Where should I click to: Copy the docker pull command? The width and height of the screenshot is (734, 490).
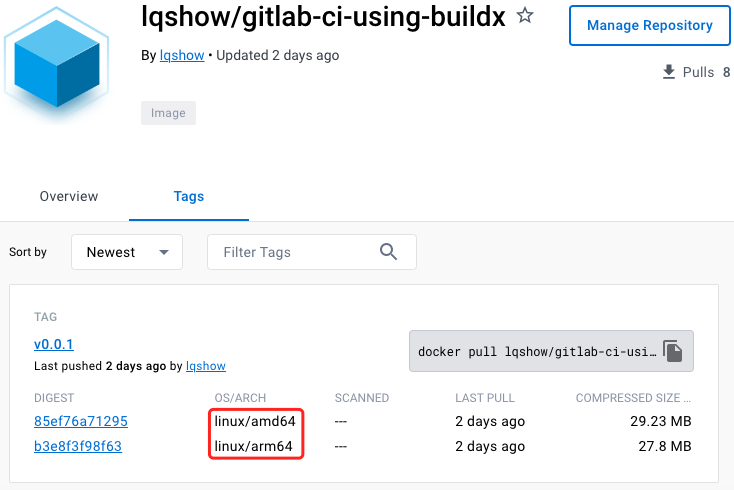673,351
